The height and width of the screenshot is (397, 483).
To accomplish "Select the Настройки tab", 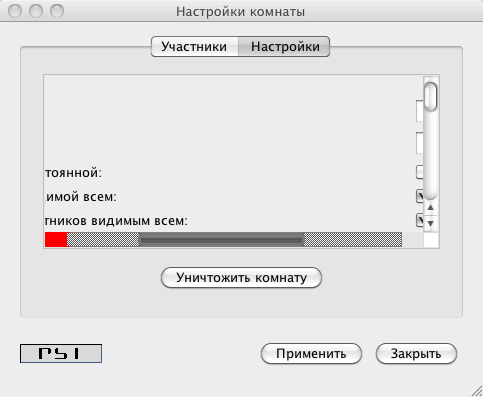I will click(x=284, y=46).
